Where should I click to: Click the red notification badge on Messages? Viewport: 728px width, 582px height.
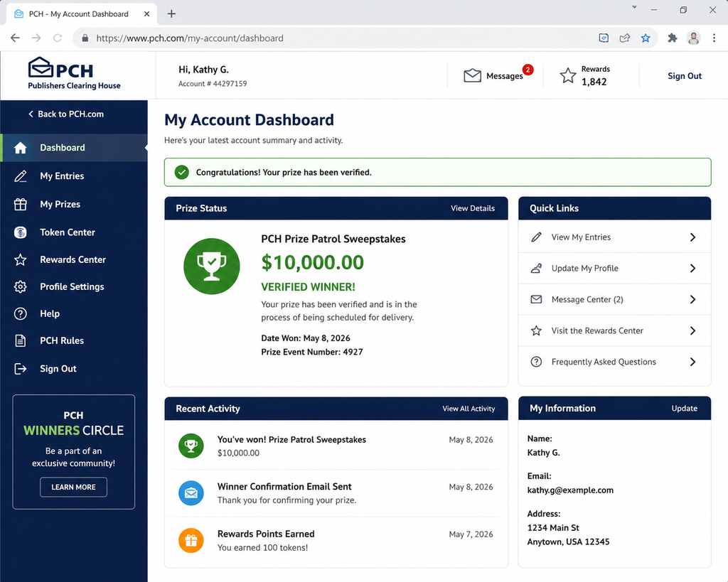tap(528, 70)
